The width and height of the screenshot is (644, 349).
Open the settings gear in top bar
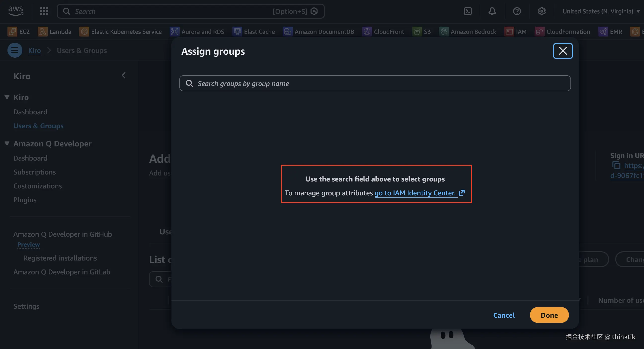[541, 11]
